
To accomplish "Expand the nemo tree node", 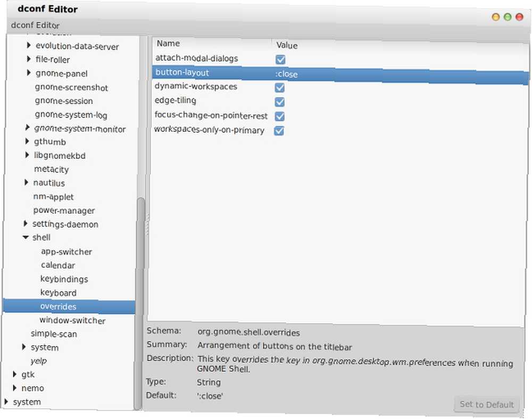I will pyautogui.click(x=14, y=388).
